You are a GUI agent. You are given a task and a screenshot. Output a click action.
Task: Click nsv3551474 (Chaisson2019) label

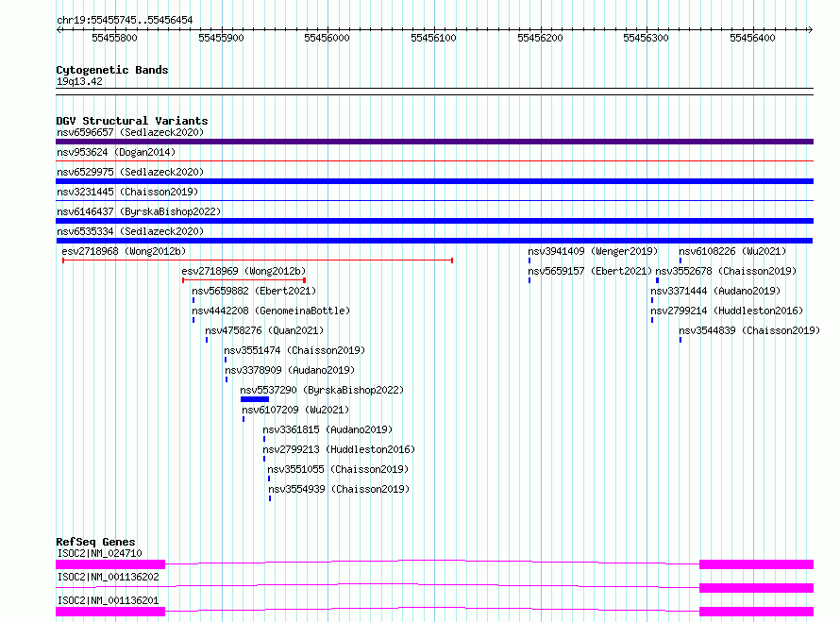(294, 350)
